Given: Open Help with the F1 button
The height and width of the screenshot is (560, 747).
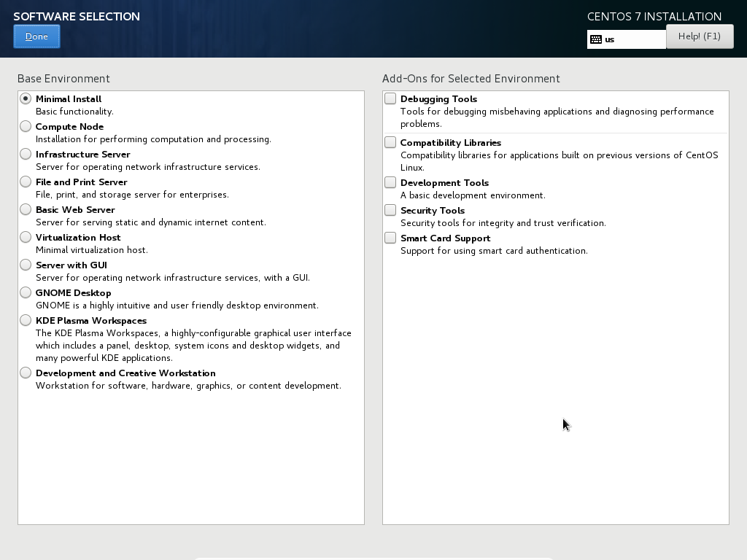Looking at the screenshot, I should (x=700, y=36).
